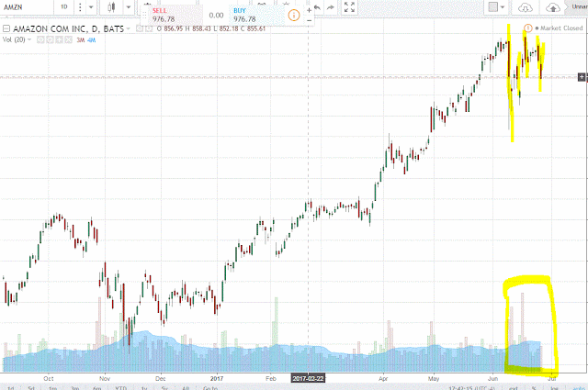Click the save chart cloud icon
Image resolution: width=588 pixels, height=390 pixels.
[x=553, y=7]
